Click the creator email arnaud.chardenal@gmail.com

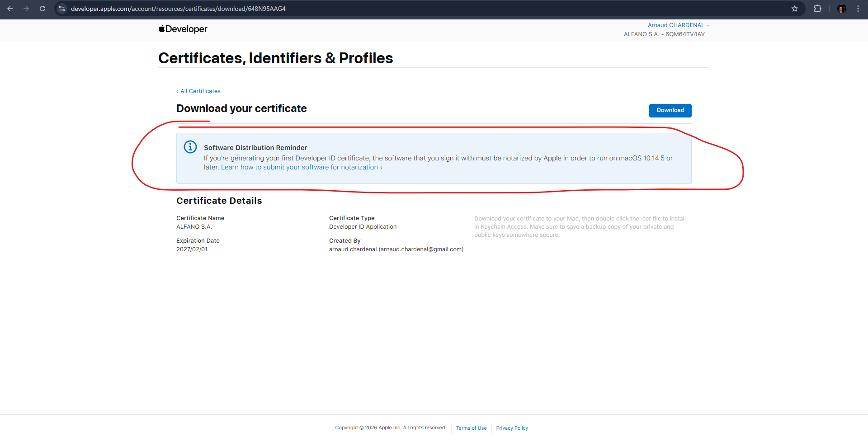tap(421, 249)
